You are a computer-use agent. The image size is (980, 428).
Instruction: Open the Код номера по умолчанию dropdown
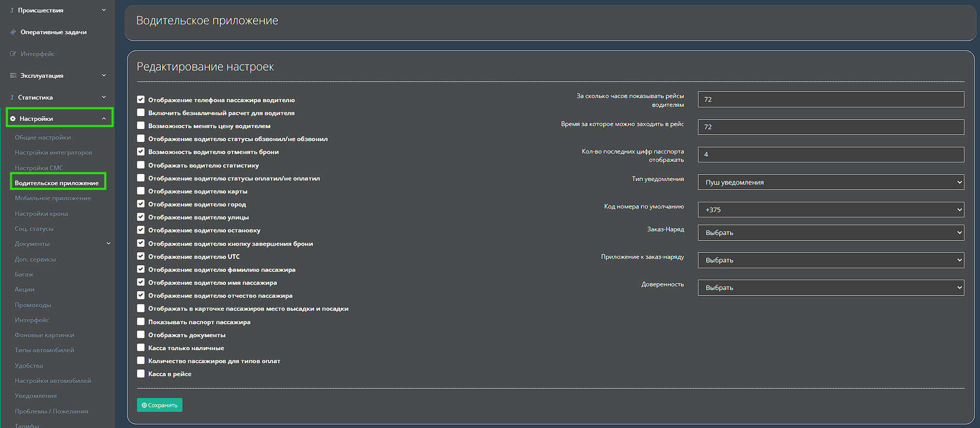[831, 210]
